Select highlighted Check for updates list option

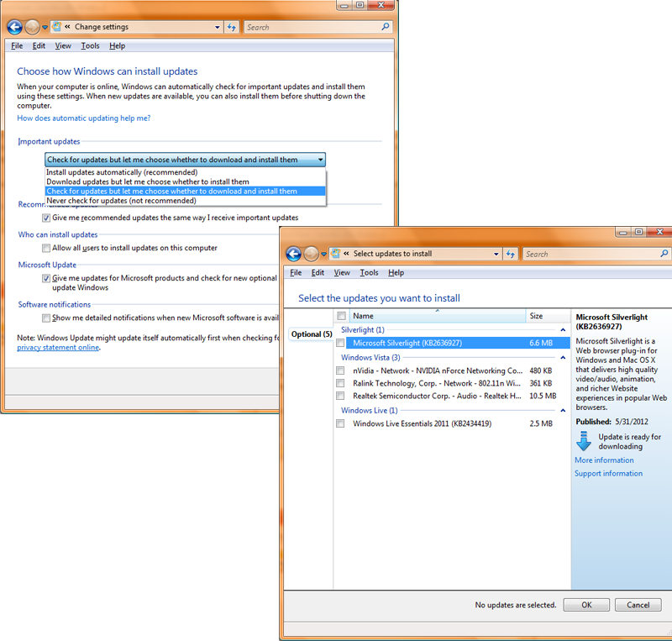coord(185,192)
